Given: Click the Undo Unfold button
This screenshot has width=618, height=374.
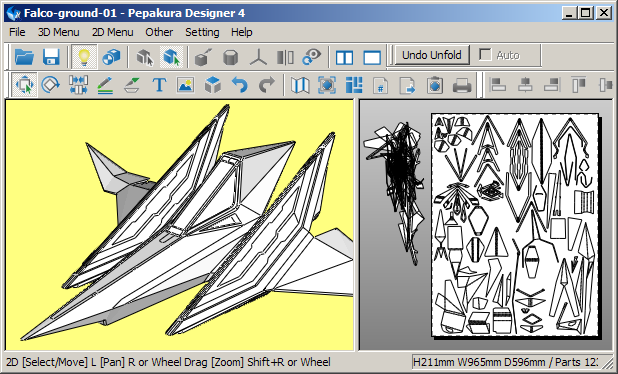Looking at the screenshot, I should point(432,55).
